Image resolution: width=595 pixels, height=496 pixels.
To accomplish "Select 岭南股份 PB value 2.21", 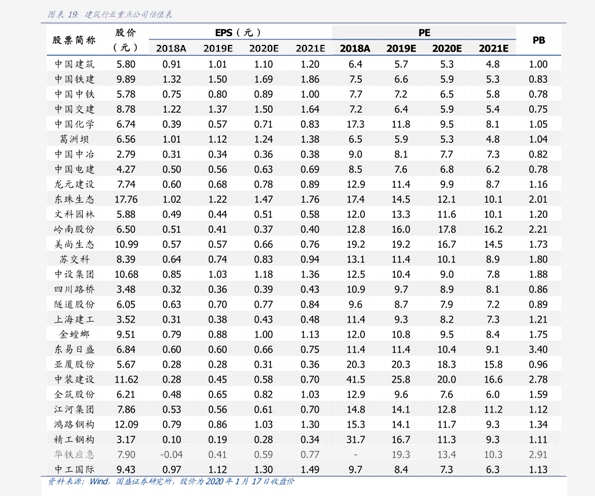I will (538, 229).
